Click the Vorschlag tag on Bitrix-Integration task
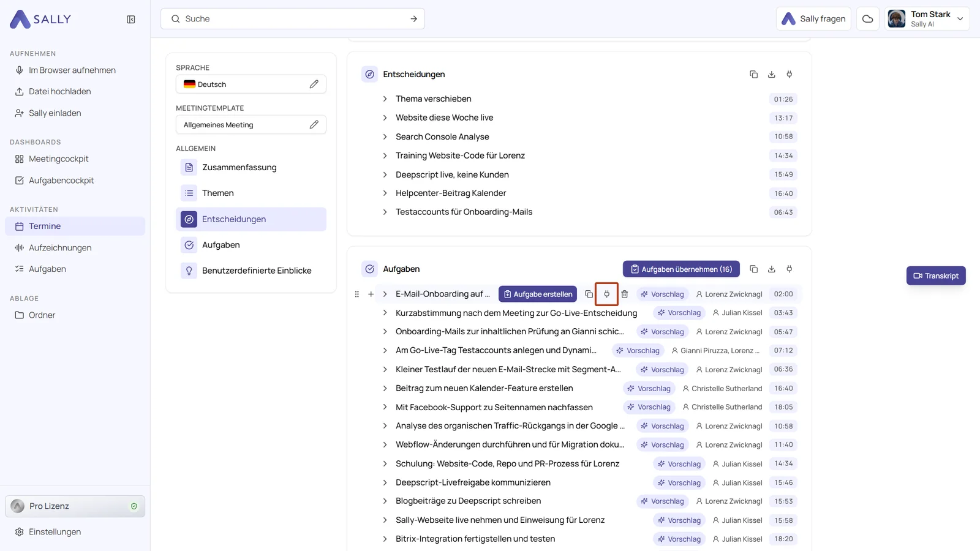 click(x=679, y=539)
